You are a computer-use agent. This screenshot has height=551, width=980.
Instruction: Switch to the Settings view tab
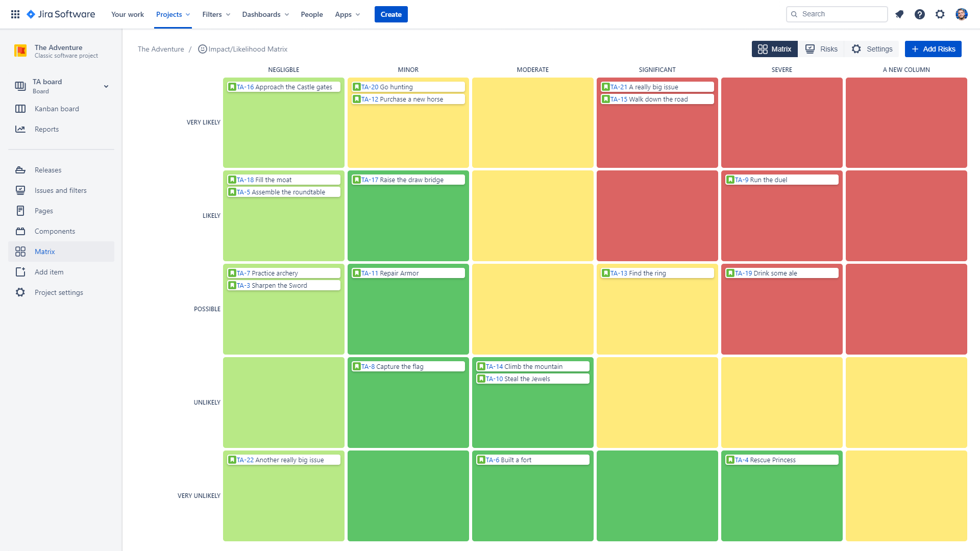coord(872,49)
